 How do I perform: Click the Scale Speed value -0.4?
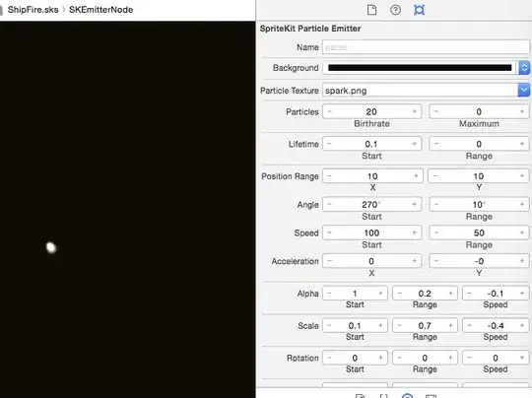tap(496, 326)
